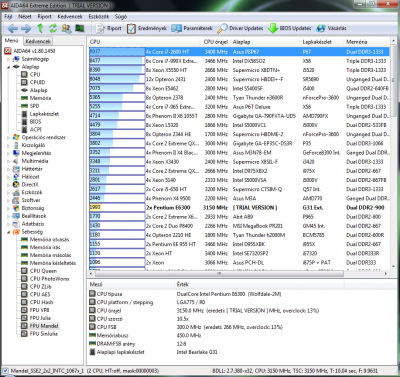Select the 2x Pentium E6300 result row
The width and height of the screenshot is (400, 377).
pos(239,207)
